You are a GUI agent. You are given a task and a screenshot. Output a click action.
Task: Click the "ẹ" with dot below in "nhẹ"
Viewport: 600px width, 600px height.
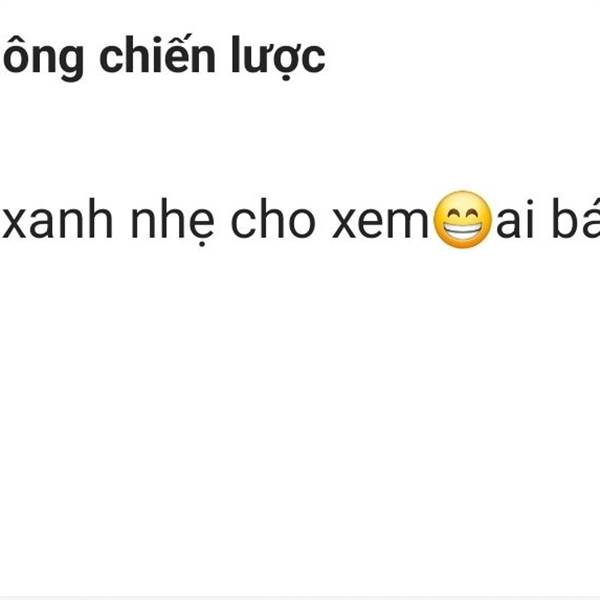[201, 227]
